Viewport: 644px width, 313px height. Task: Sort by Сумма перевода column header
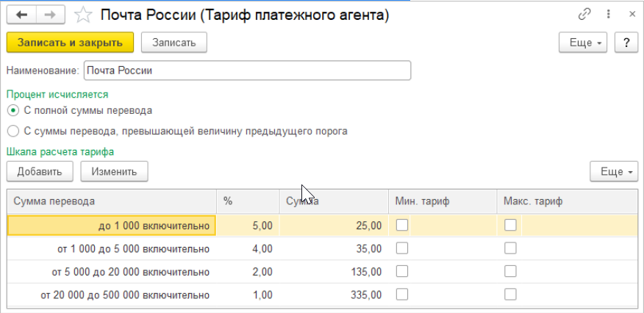coord(112,201)
